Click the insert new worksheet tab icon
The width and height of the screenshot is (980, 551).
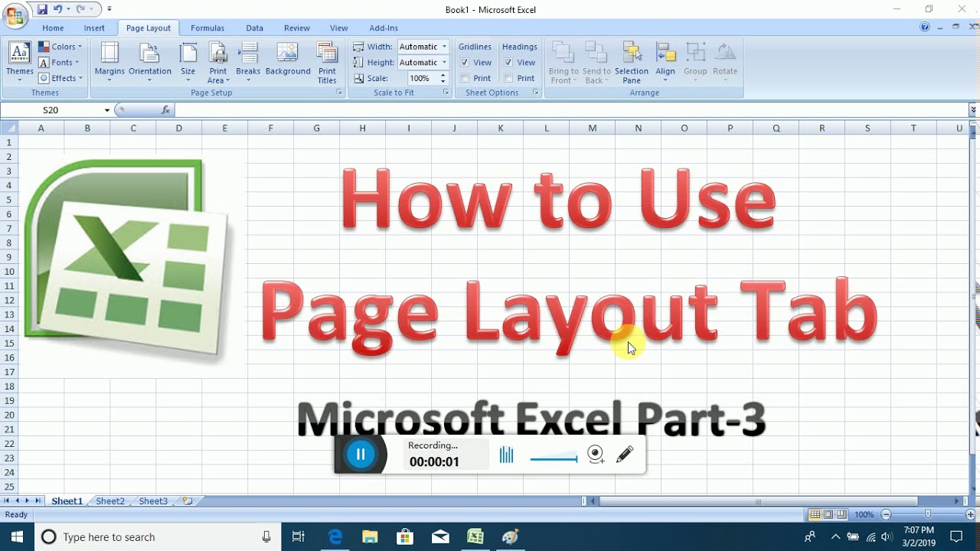[188, 501]
